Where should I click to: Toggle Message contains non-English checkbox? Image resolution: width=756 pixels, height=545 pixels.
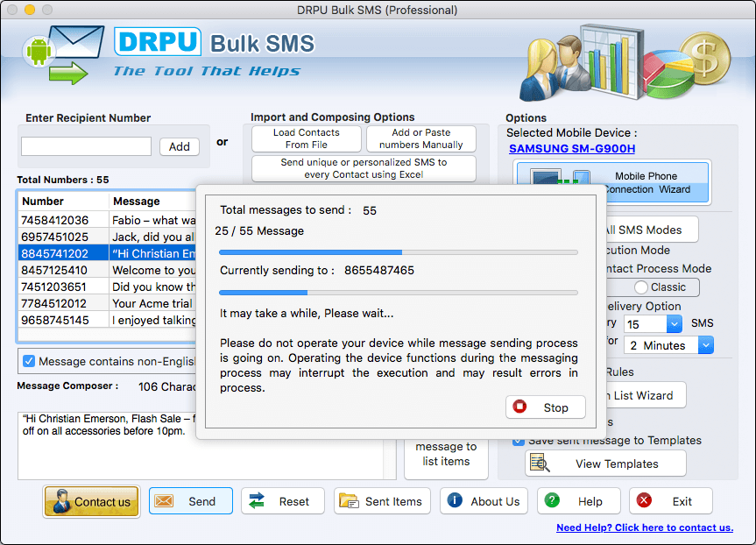pos(29,361)
